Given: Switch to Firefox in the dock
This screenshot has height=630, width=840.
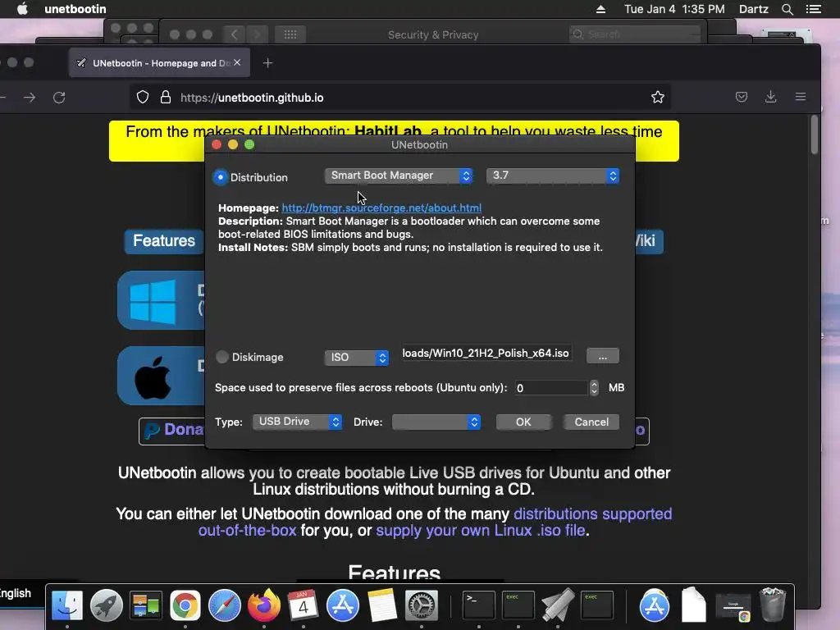Looking at the screenshot, I should (263, 605).
